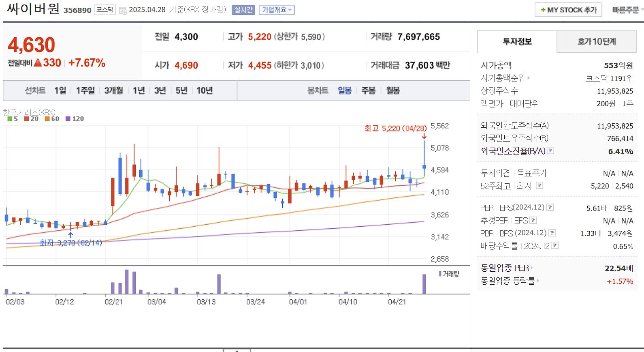Select the 1주일 line chart period
644x352 pixels.
point(85,90)
